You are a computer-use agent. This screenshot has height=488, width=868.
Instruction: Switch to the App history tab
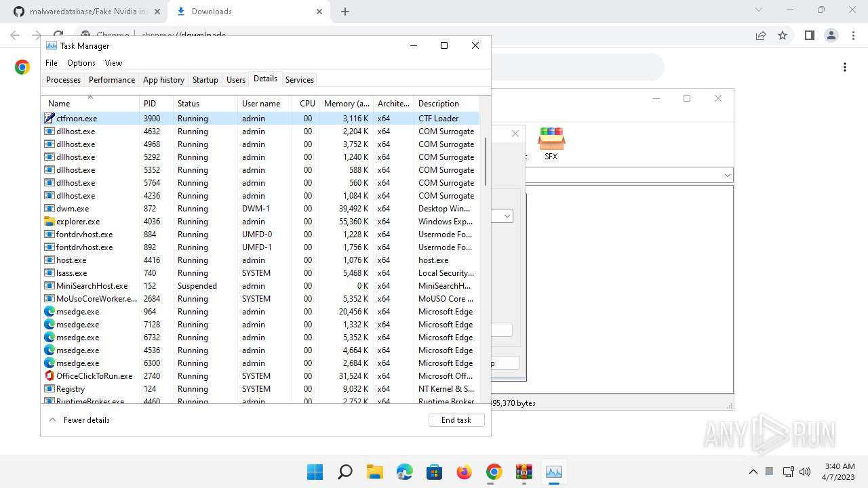(x=163, y=80)
